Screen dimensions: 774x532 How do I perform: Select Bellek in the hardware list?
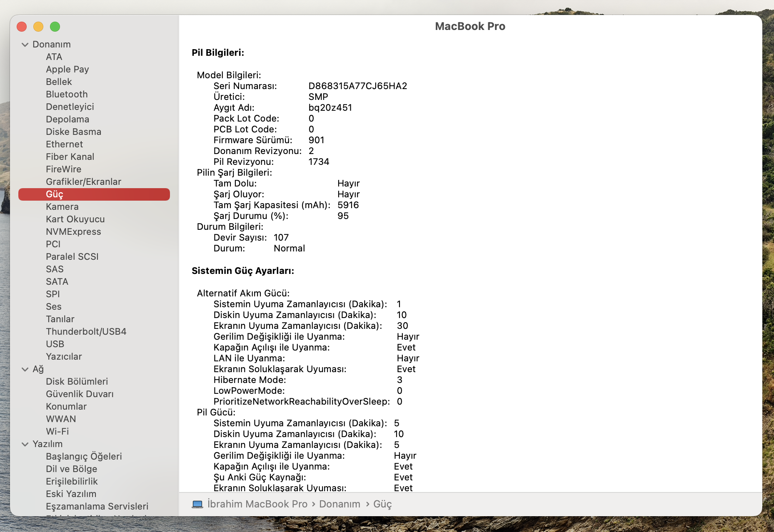click(x=59, y=82)
